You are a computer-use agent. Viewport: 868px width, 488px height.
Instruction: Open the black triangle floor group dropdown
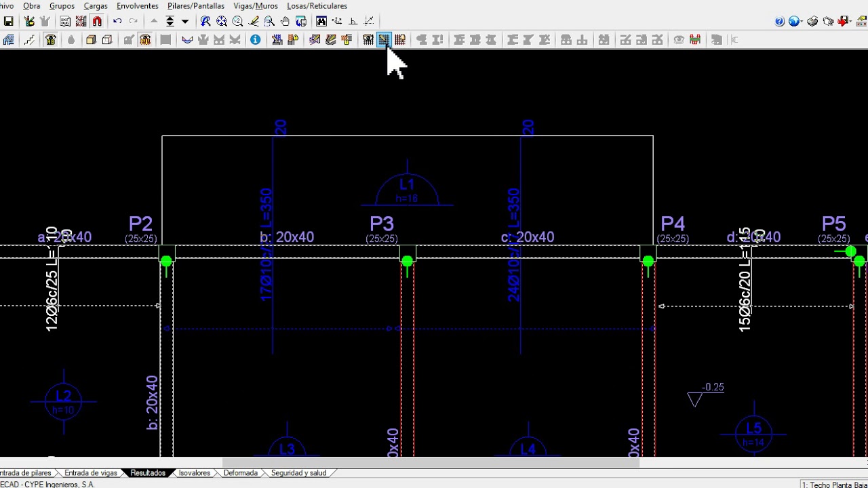pyautogui.click(x=184, y=22)
